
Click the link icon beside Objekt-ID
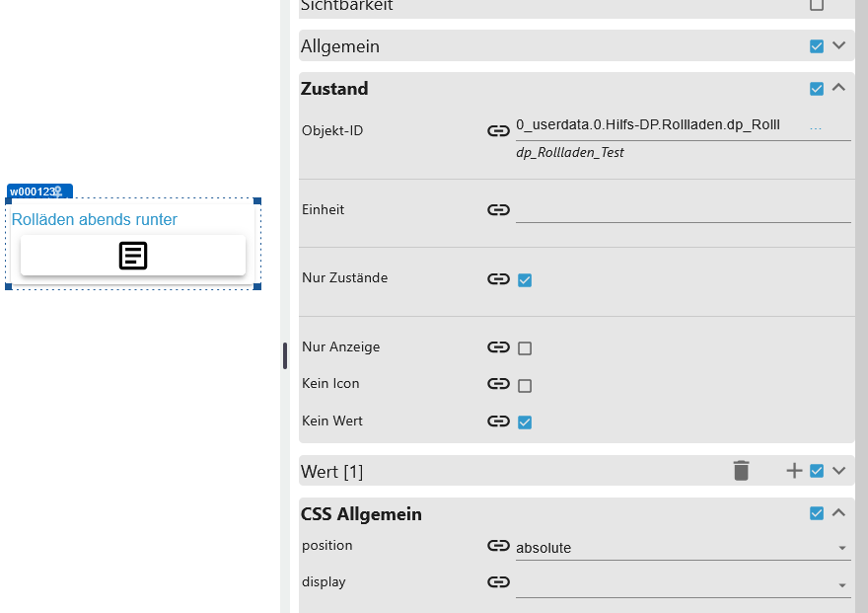pos(498,130)
